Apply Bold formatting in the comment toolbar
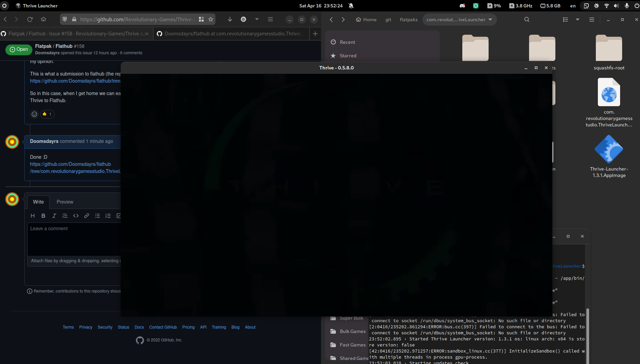Image resolution: width=640 pixels, height=364 pixels. pos(43,216)
